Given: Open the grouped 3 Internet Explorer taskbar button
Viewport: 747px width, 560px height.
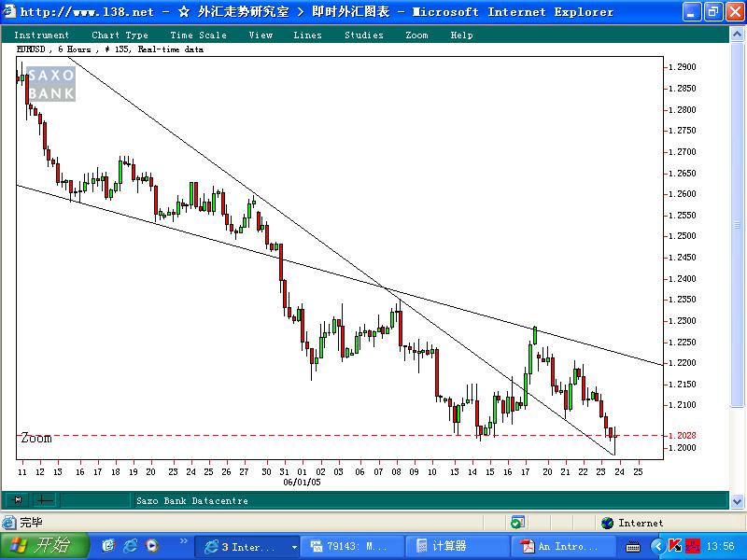Looking at the screenshot, I should point(247,547).
